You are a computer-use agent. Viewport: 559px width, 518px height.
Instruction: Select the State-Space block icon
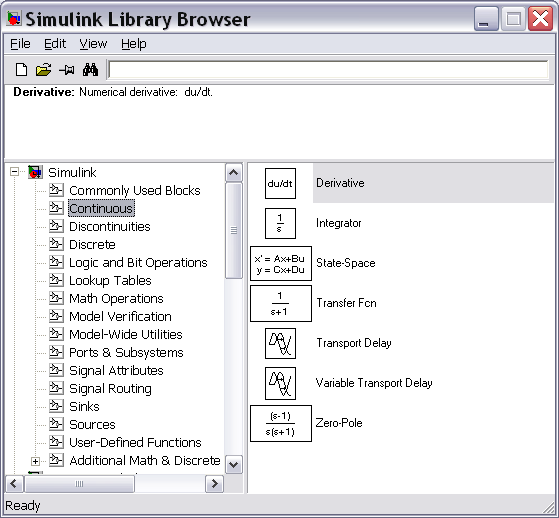(x=281, y=263)
